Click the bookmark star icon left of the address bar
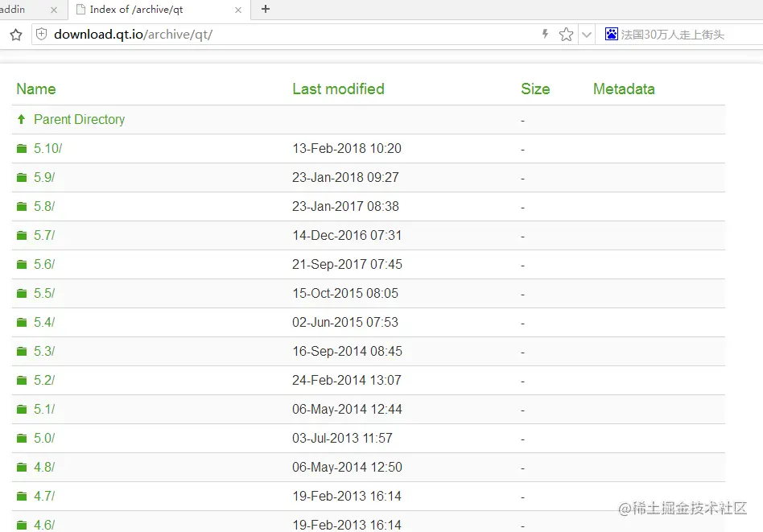Viewport: 763px width, 532px height. (x=16, y=35)
